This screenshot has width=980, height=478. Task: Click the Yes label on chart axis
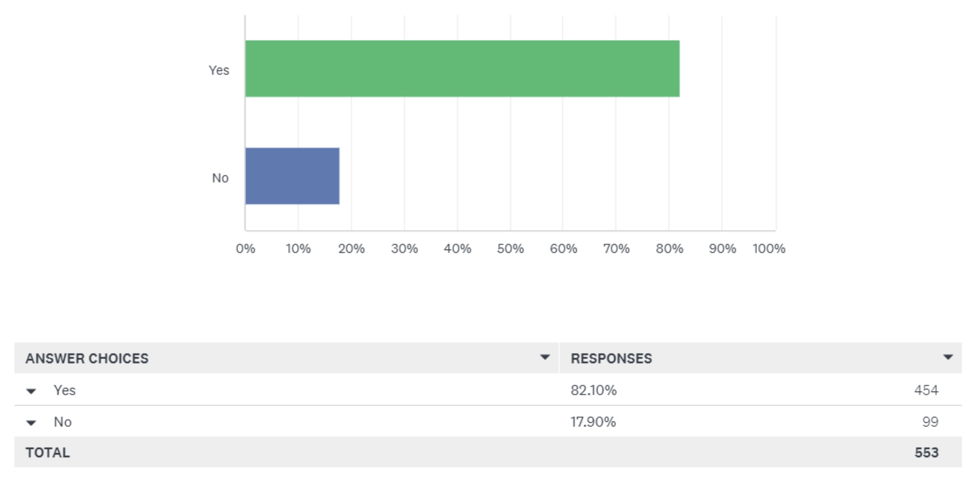pyautogui.click(x=219, y=71)
